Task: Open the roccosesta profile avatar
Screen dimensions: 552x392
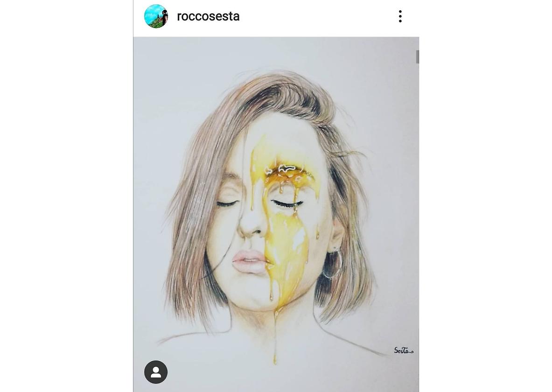Action: pyautogui.click(x=156, y=16)
